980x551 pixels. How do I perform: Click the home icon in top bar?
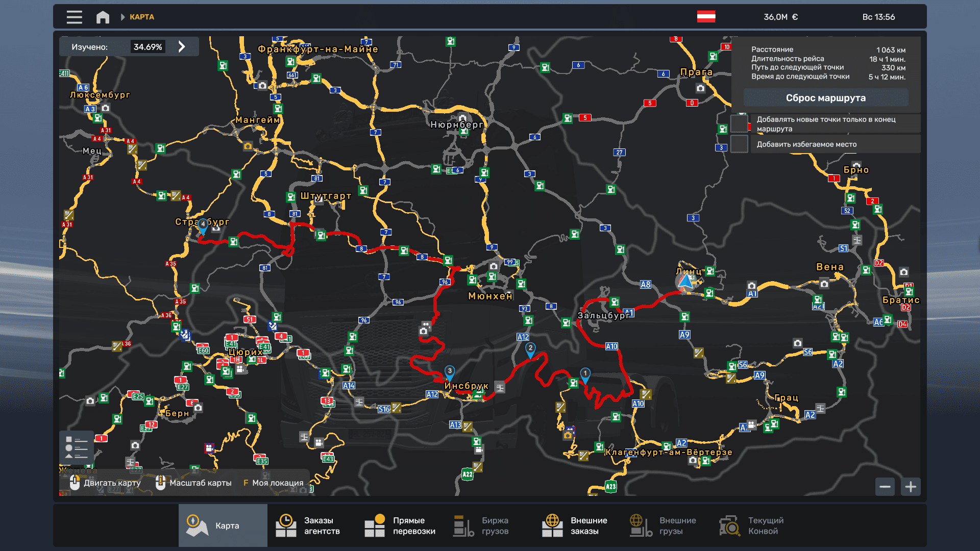[103, 16]
